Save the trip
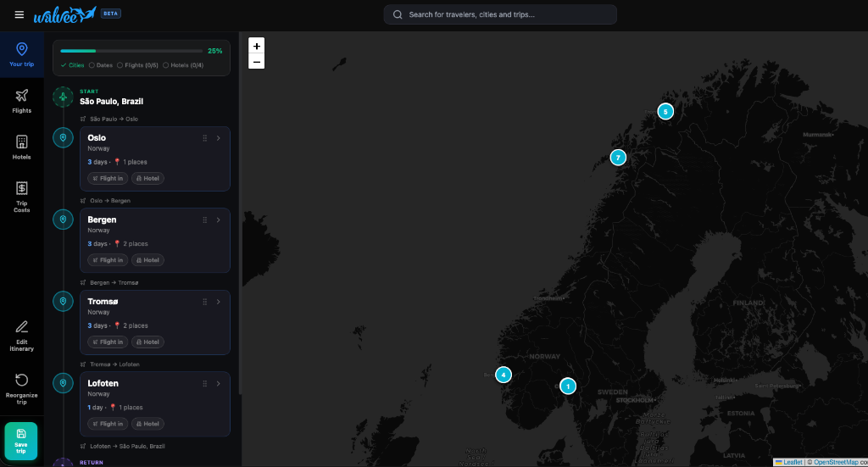Image resolution: width=868 pixels, height=467 pixels. click(x=21, y=441)
